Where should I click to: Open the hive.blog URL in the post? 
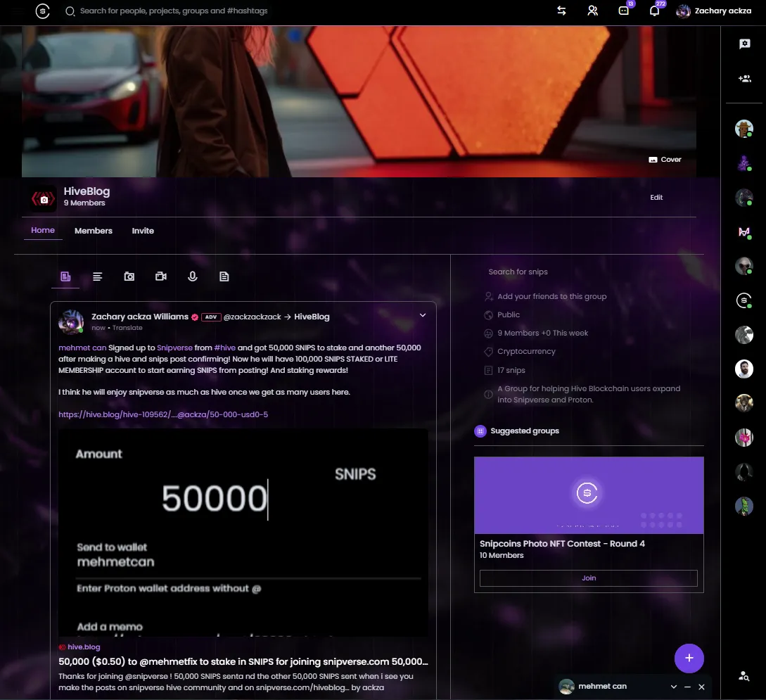(x=163, y=414)
